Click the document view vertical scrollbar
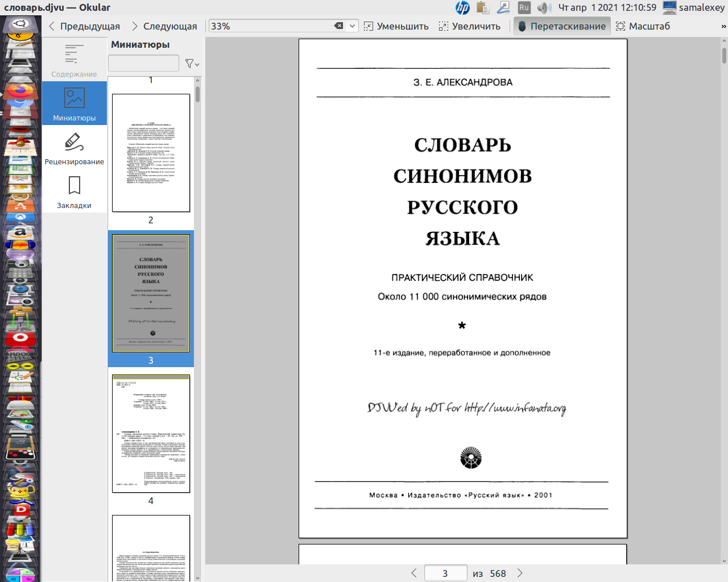 [724, 56]
